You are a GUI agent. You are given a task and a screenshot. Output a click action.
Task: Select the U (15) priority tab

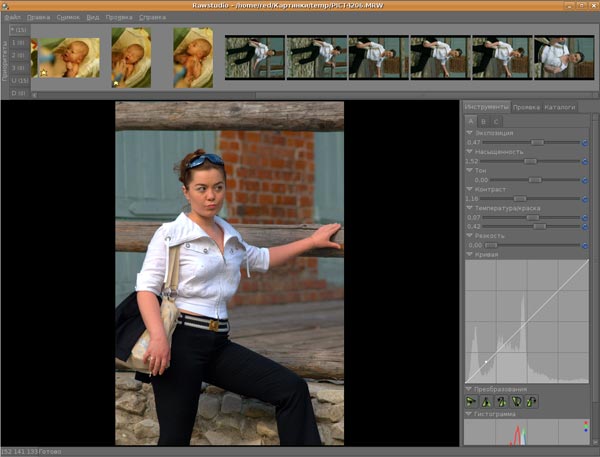click(x=19, y=81)
